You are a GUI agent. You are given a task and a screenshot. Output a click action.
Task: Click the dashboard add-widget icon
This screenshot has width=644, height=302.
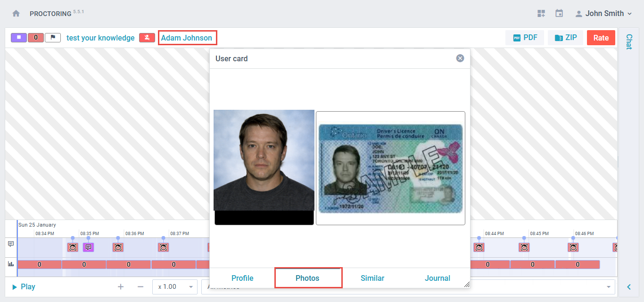pyautogui.click(x=541, y=14)
